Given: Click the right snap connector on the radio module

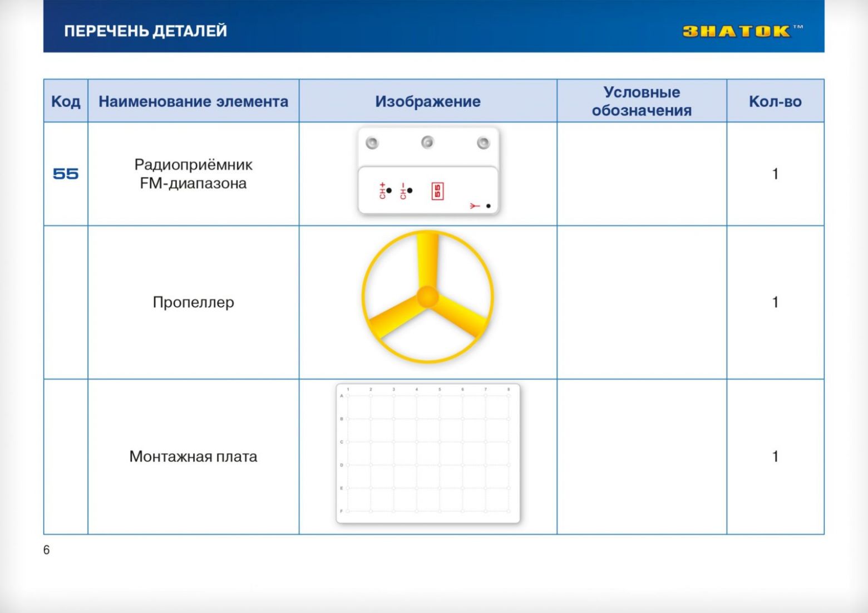Looking at the screenshot, I should (x=483, y=143).
